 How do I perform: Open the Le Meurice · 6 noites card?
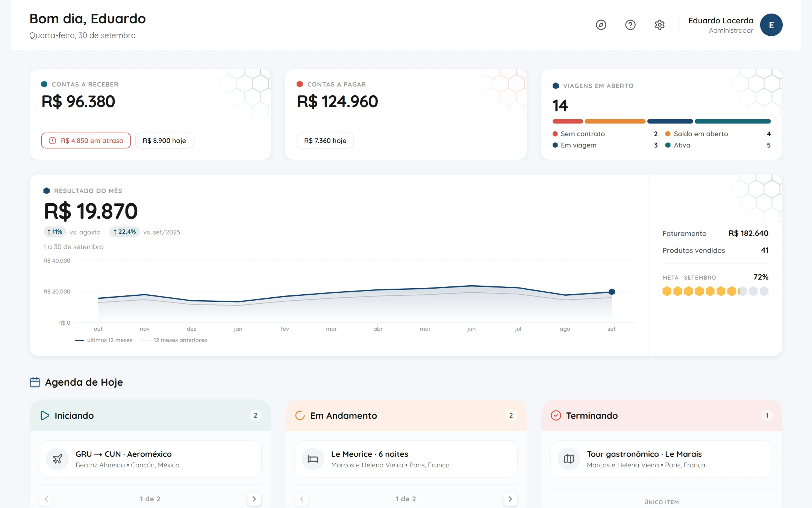click(x=406, y=459)
